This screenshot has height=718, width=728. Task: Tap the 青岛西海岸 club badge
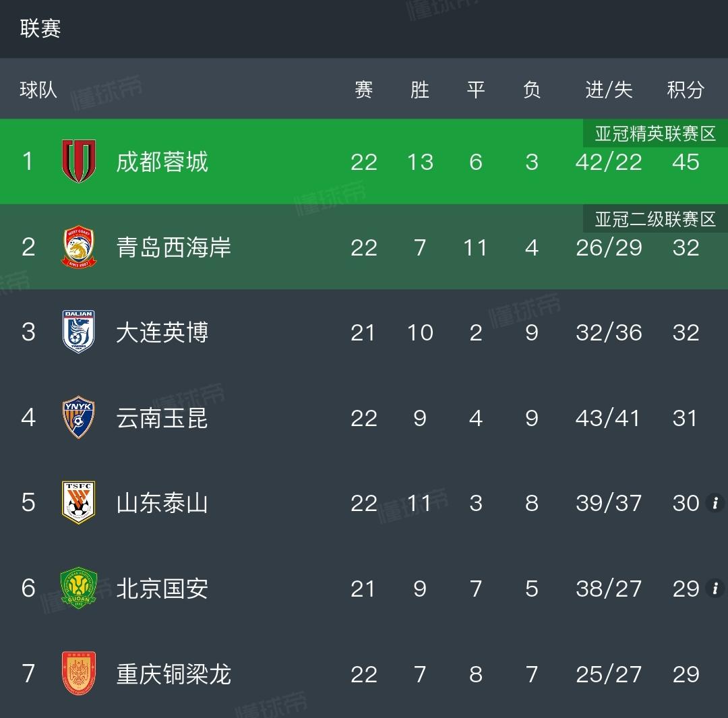[x=79, y=247]
